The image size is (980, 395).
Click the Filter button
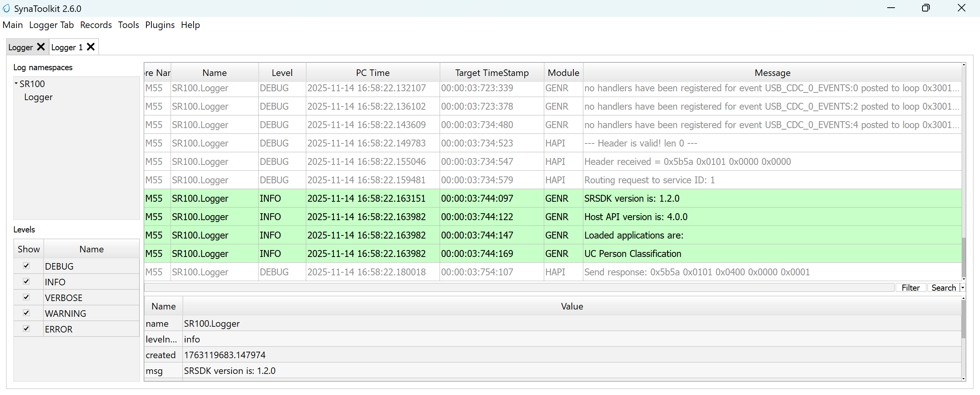[x=910, y=288]
